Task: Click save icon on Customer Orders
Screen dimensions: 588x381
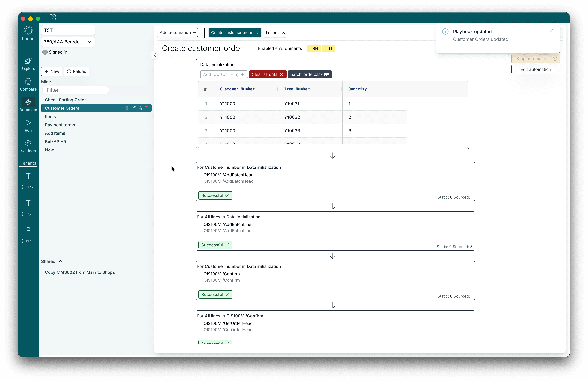Action: click(140, 108)
